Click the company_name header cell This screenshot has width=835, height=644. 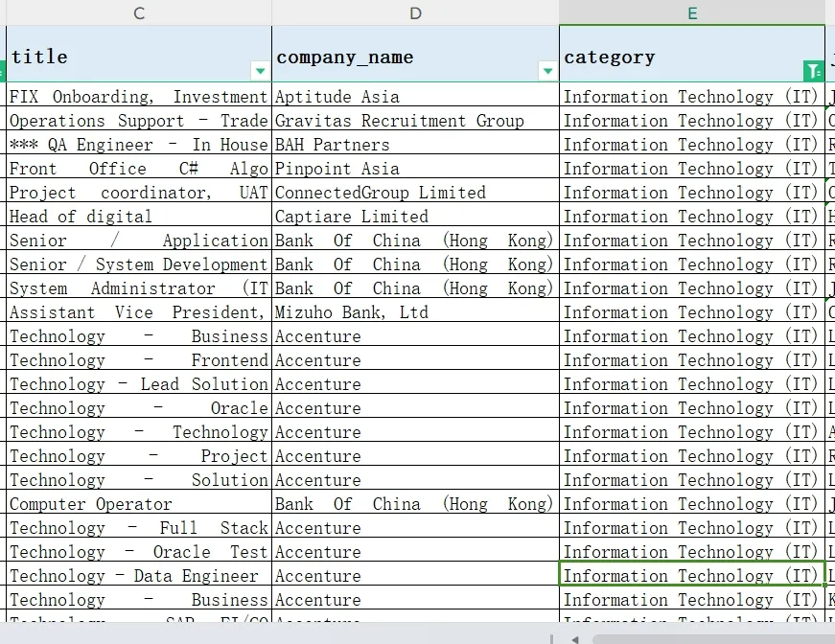[415, 55]
